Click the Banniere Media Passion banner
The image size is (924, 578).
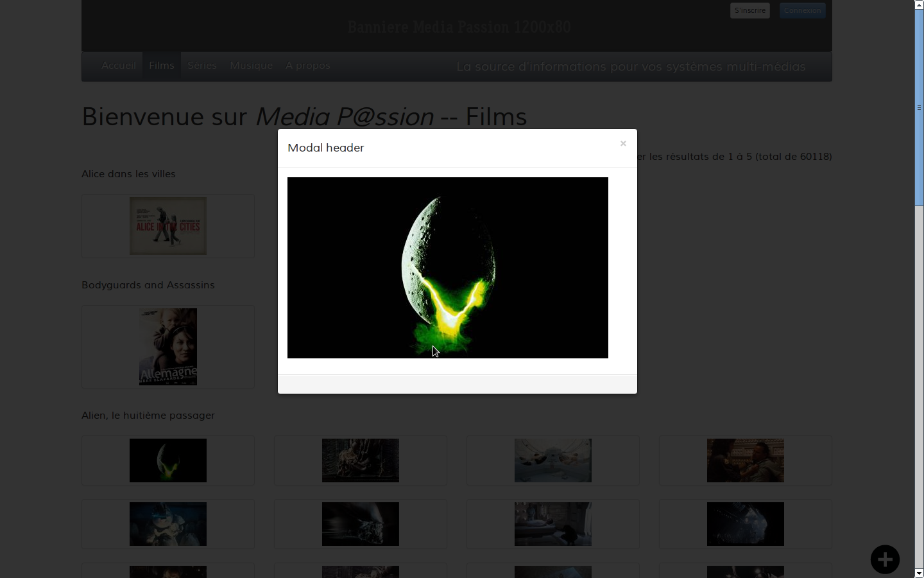459,27
